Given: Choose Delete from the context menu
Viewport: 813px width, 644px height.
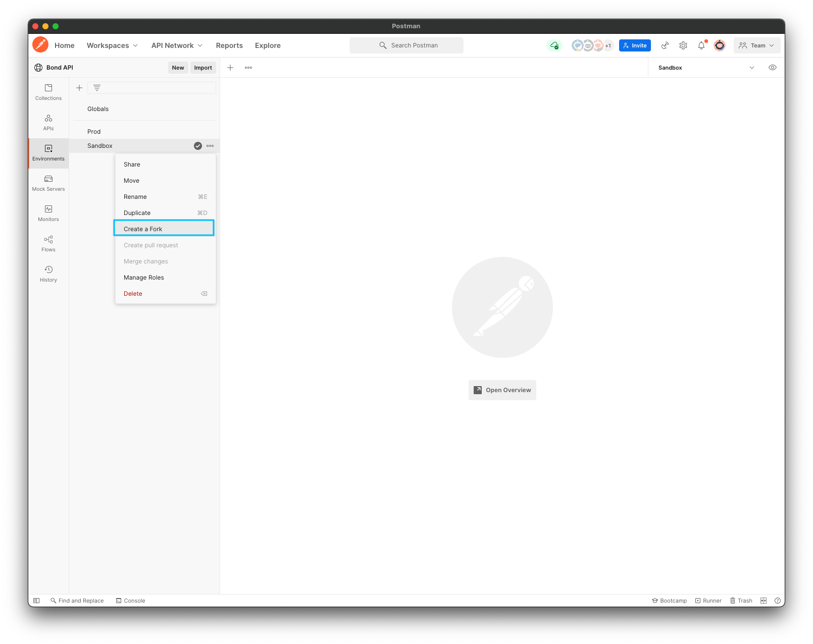Looking at the screenshot, I should click(166, 294).
